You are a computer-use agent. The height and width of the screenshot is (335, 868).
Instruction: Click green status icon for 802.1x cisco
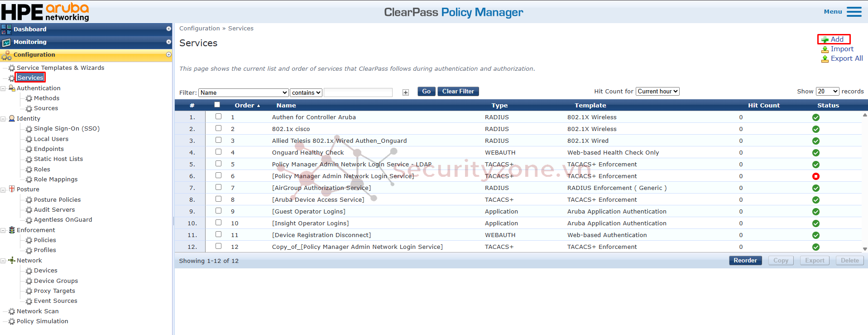click(815, 129)
